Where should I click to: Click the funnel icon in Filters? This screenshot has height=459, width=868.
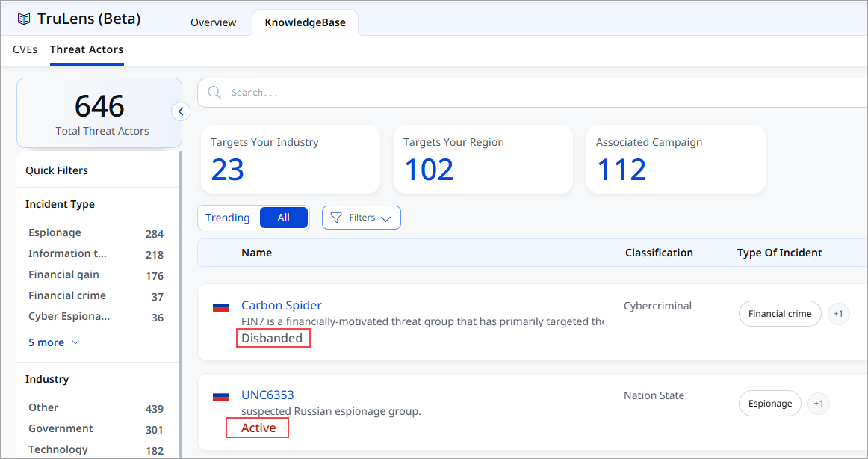pyautogui.click(x=336, y=218)
